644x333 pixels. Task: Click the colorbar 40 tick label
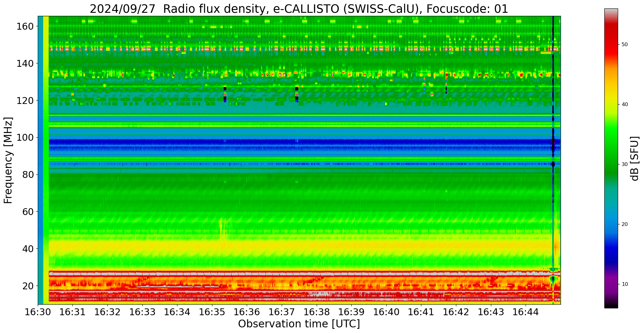[625, 105]
